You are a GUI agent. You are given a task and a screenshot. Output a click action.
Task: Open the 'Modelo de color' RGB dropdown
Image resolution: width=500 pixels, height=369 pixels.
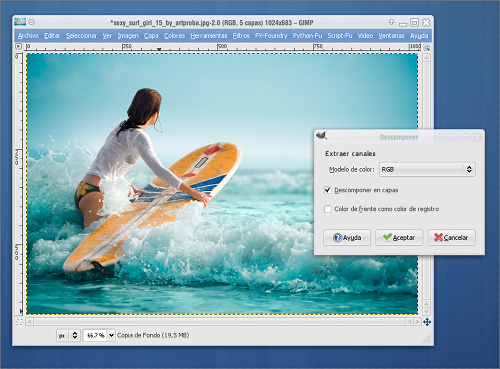[427, 169]
